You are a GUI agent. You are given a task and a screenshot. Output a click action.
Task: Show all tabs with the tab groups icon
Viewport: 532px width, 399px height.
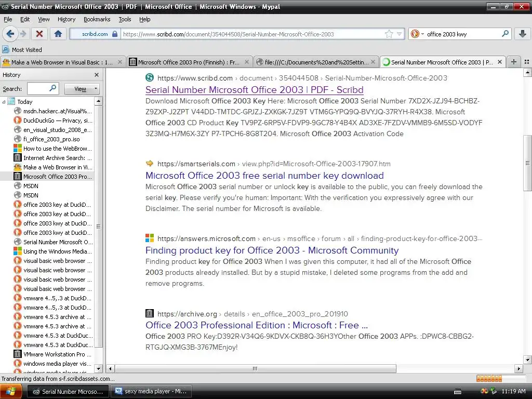point(527,62)
